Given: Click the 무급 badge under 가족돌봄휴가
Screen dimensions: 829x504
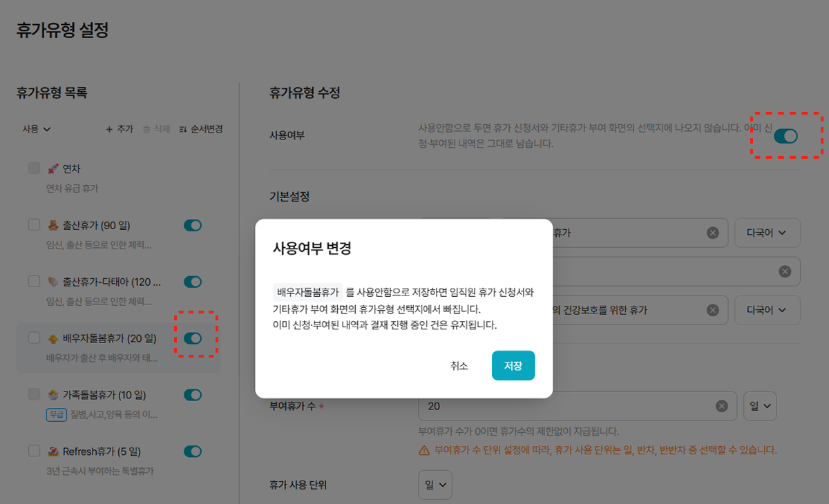Looking at the screenshot, I should (56, 415).
